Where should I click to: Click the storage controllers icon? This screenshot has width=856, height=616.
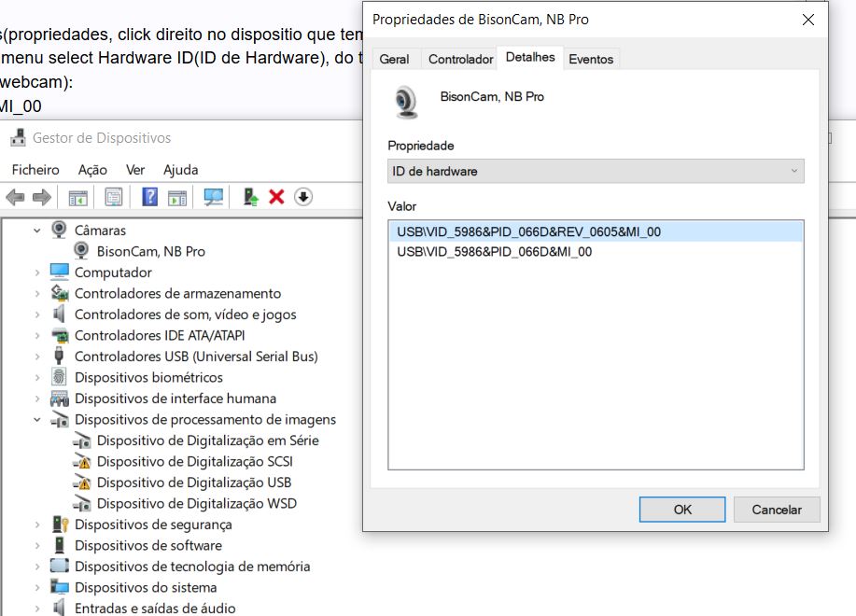tap(59, 293)
